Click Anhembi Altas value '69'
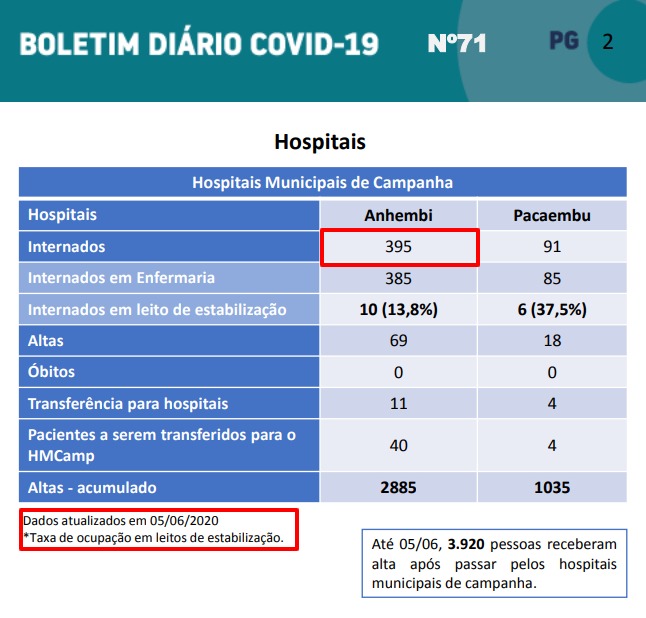 click(x=398, y=341)
